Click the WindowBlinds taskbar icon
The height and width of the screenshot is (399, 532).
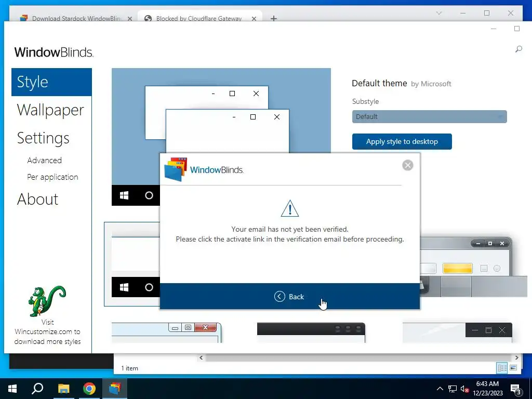115,389
